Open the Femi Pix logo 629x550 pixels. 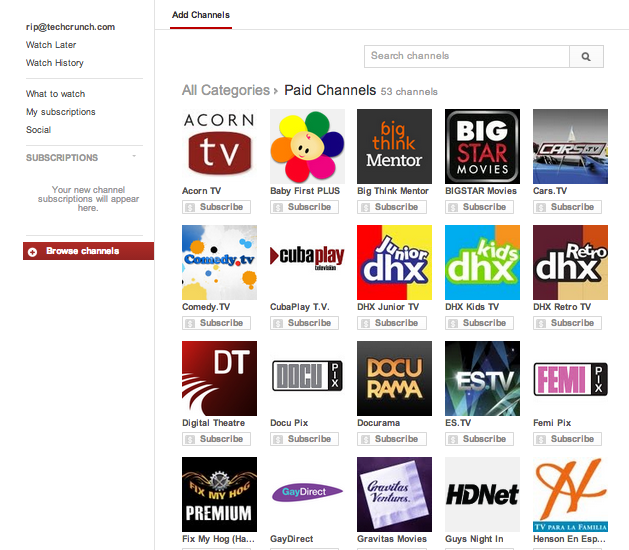(570, 379)
